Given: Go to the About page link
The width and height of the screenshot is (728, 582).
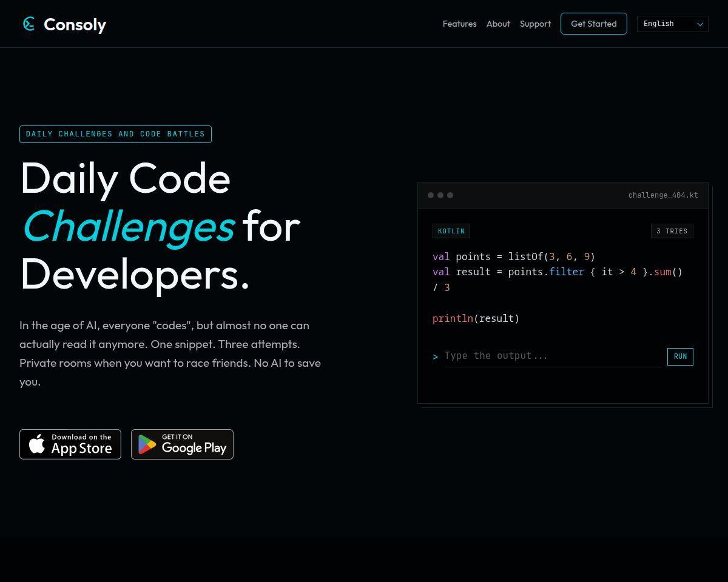Looking at the screenshot, I should tap(498, 24).
